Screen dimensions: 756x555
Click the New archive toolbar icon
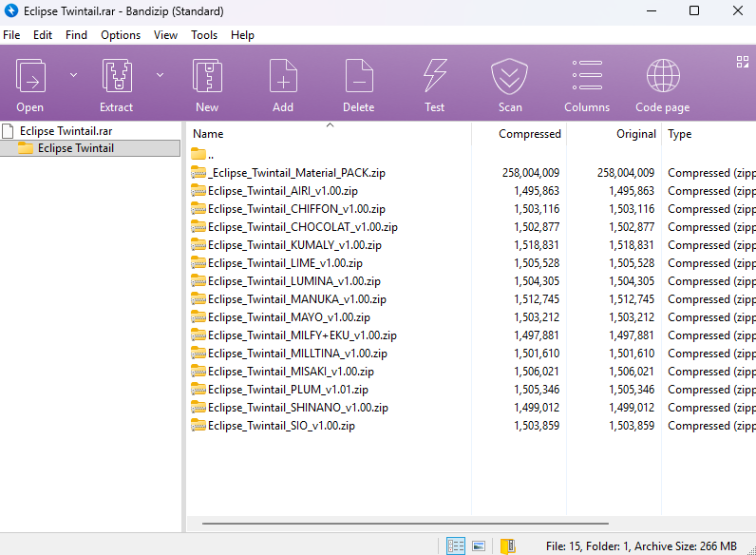(x=207, y=76)
